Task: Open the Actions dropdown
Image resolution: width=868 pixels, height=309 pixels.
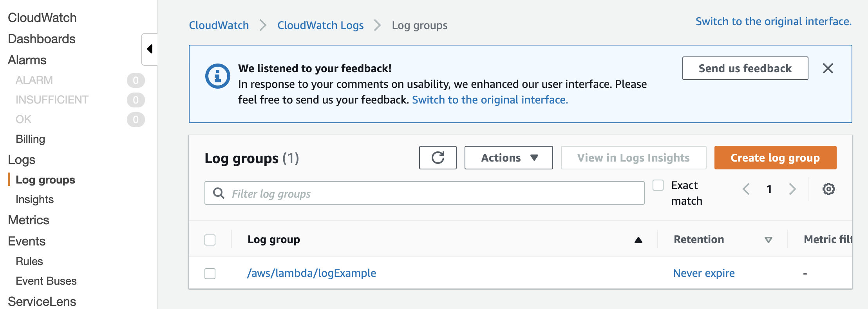Action: tap(508, 158)
